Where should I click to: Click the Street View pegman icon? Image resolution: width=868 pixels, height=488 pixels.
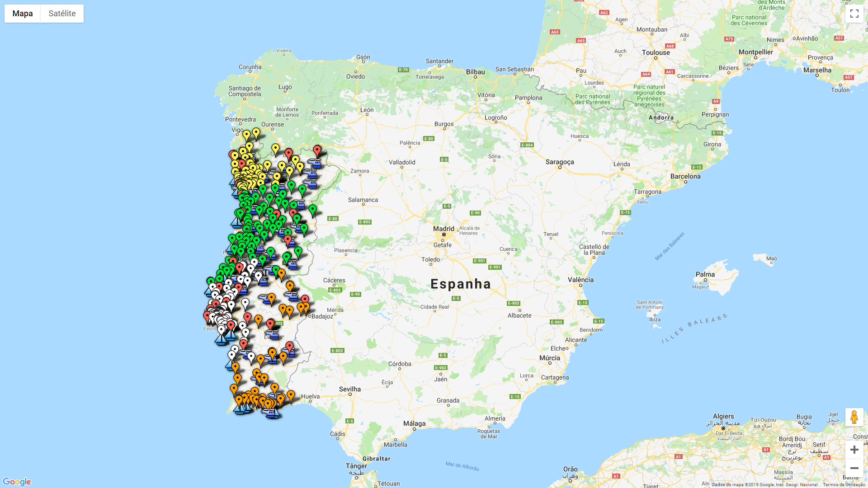[854, 417]
